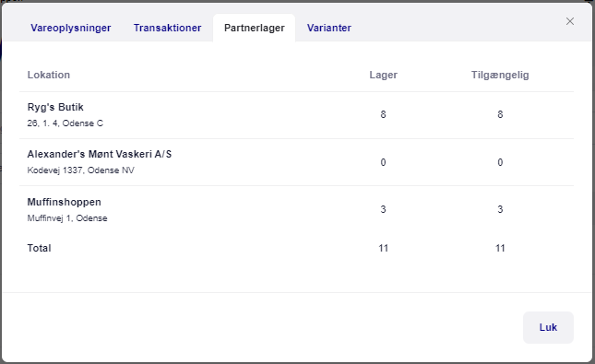Image resolution: width=595 pixels, height=364 pixels.
Task: Click Lager value 3 for Muffinshoppen
Action: click(383, 209)
